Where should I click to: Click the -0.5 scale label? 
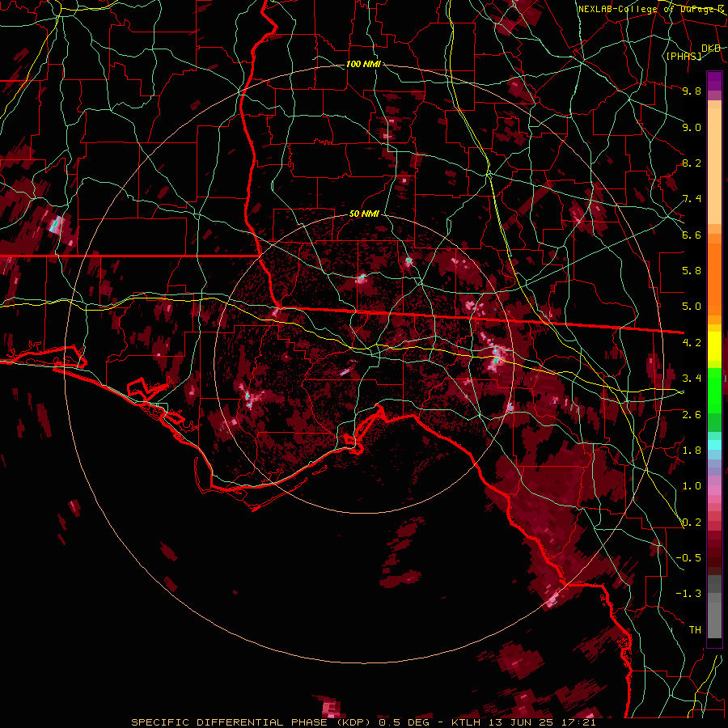pyautogui.click(x=688, y=558)
